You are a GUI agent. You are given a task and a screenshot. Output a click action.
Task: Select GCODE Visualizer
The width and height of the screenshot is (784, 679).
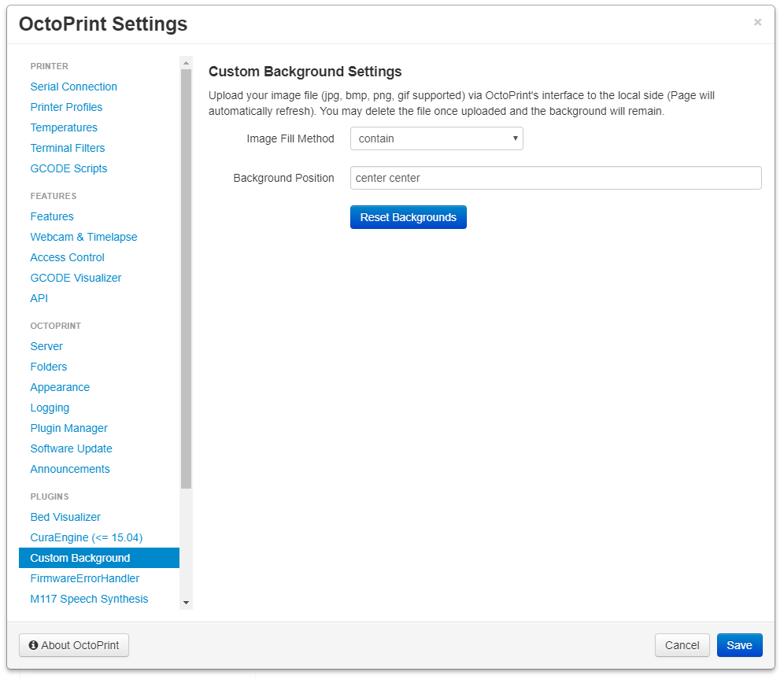[x=76, y=278]
